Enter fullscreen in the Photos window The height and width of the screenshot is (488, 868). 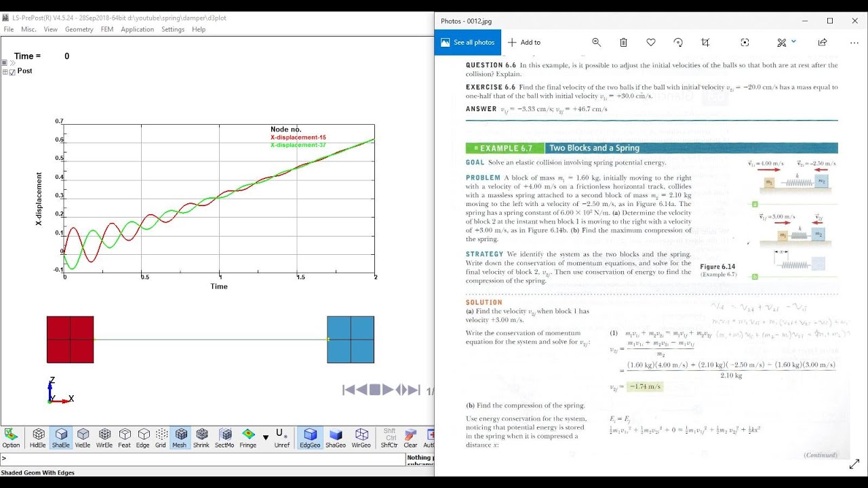tap(854, 465)
